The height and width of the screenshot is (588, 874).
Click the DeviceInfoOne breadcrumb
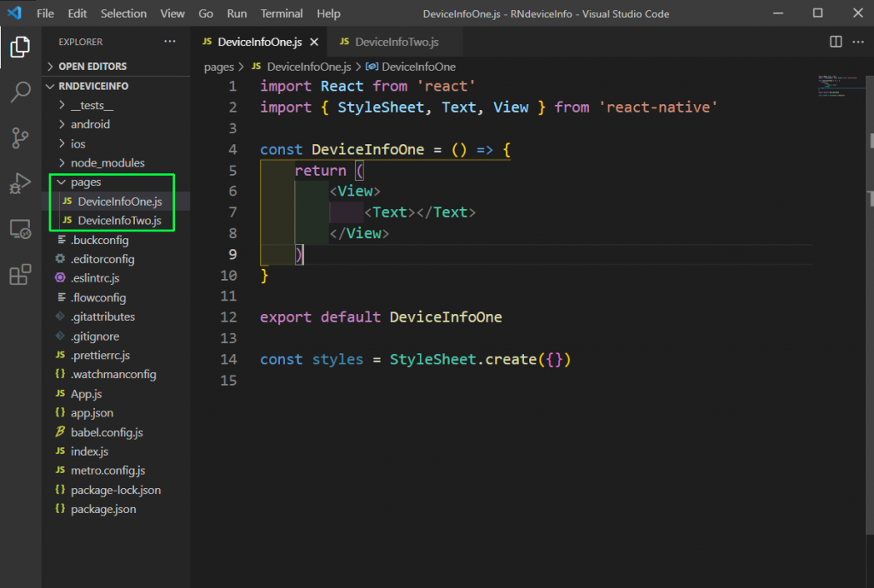(422, 67)
